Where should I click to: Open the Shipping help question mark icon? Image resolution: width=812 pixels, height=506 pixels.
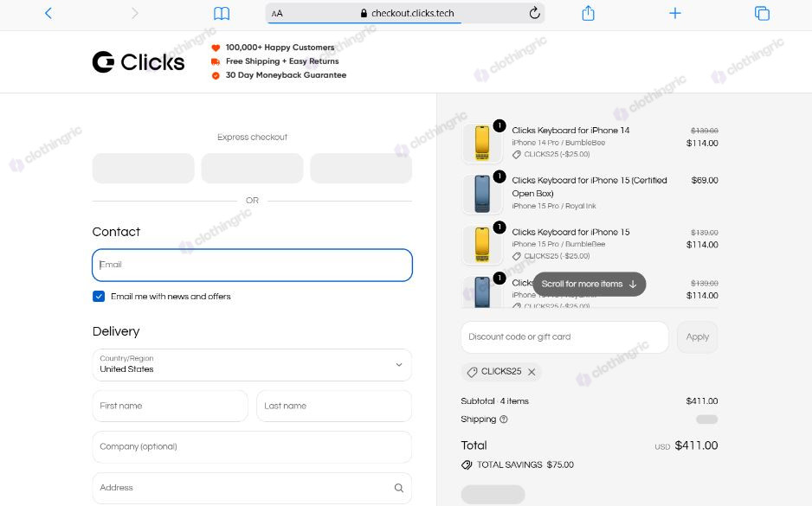click(x=504, y=420)
